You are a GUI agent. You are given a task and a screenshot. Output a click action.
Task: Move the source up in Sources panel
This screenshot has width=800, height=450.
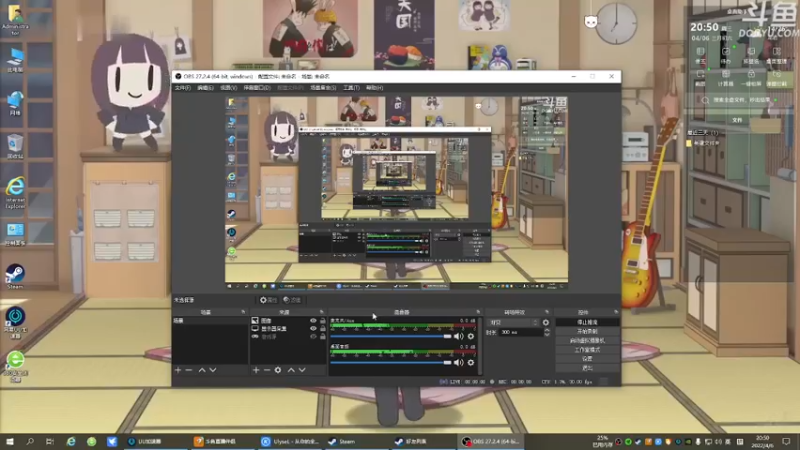[x=291, y=370]
